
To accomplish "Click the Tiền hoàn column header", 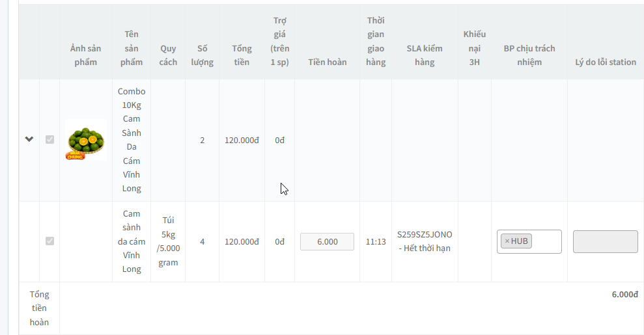I will (x=328, y=62).
